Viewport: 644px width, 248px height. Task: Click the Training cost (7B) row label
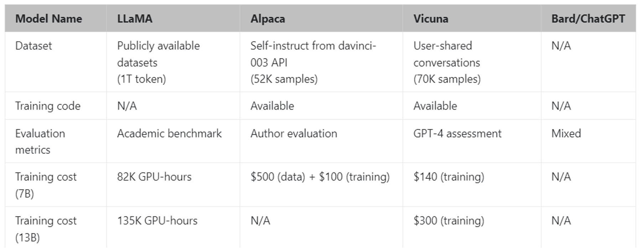point(46,185)
